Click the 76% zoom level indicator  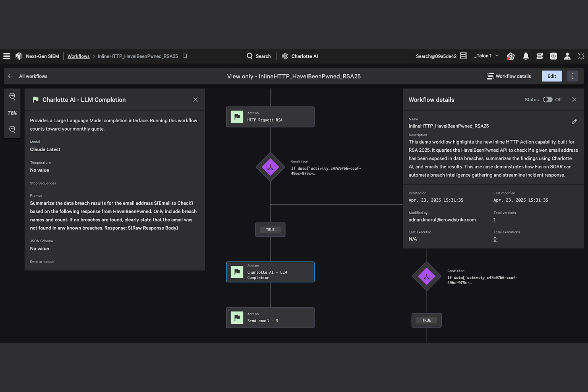coord(12,113)
